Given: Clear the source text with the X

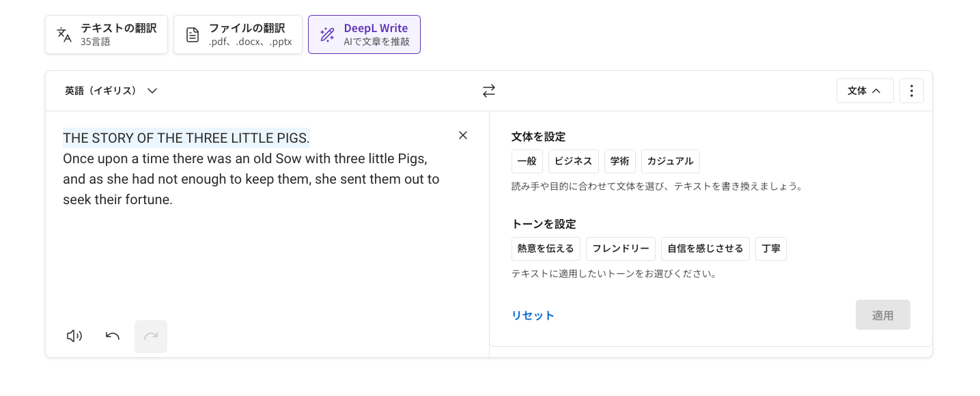Looking at the screenshot, I should 463,135.
